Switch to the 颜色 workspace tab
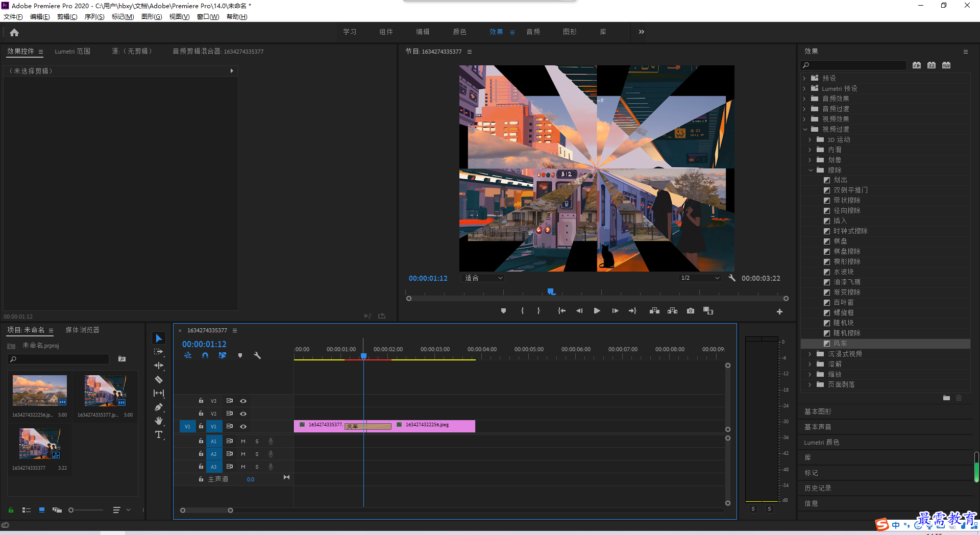 pyautogui.click(x=459, y=32)
